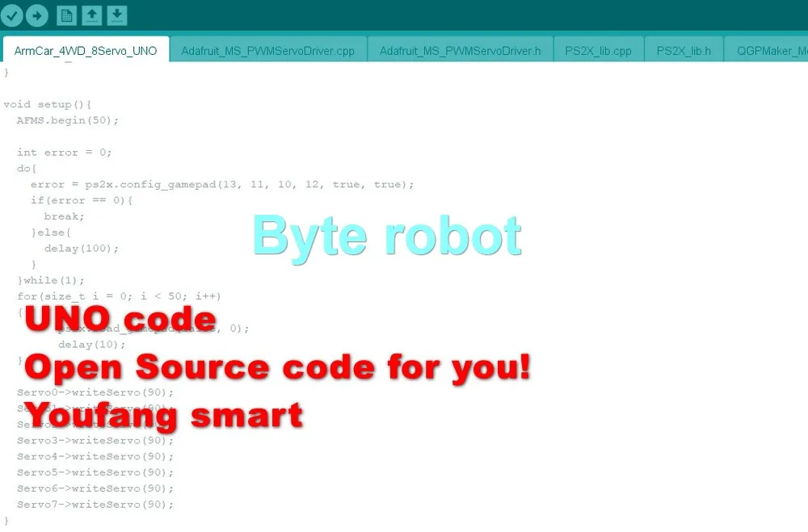Click the Upload arrow icon

(x=37, y=15)
